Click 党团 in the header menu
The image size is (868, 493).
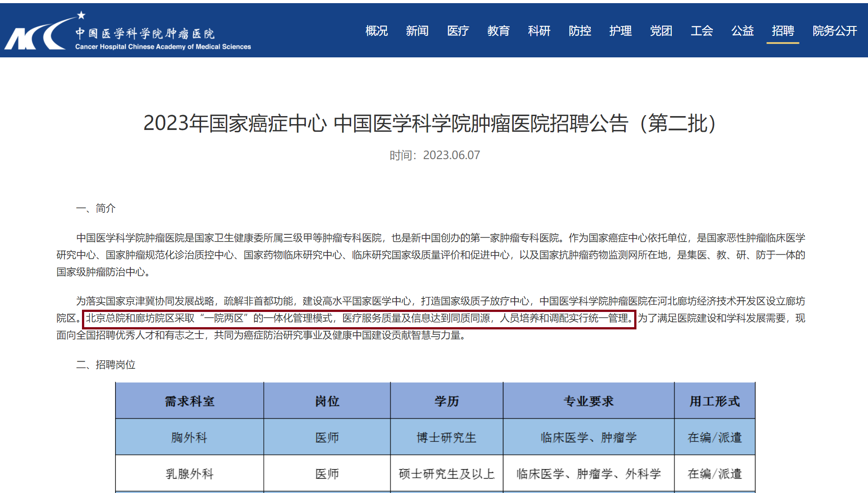coord(661,31)
